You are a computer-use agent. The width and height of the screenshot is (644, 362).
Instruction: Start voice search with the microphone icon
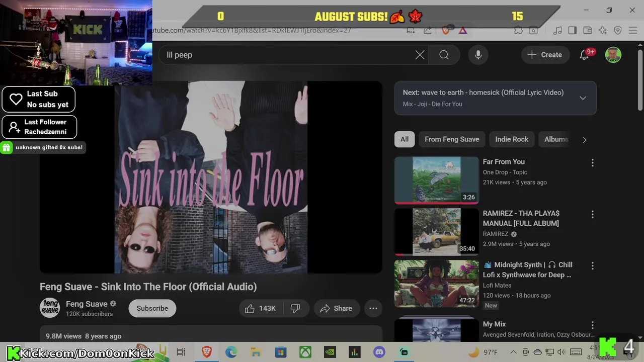478,55
